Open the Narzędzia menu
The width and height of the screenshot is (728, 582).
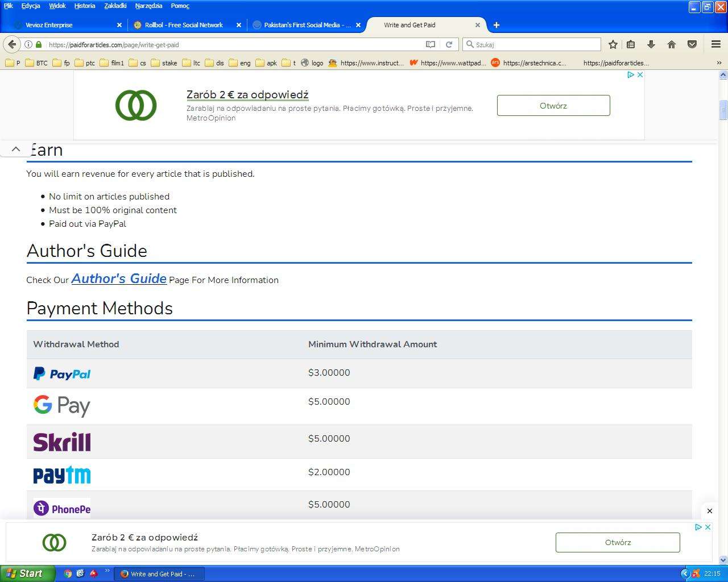148,6
